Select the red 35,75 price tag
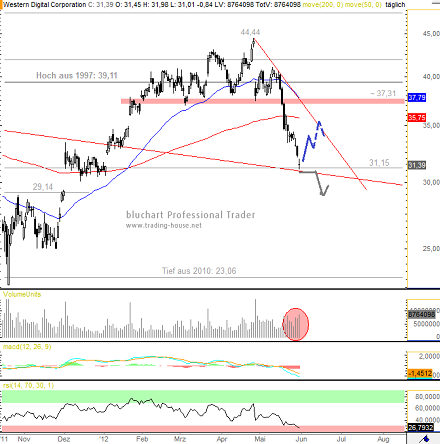 [417, 117]
